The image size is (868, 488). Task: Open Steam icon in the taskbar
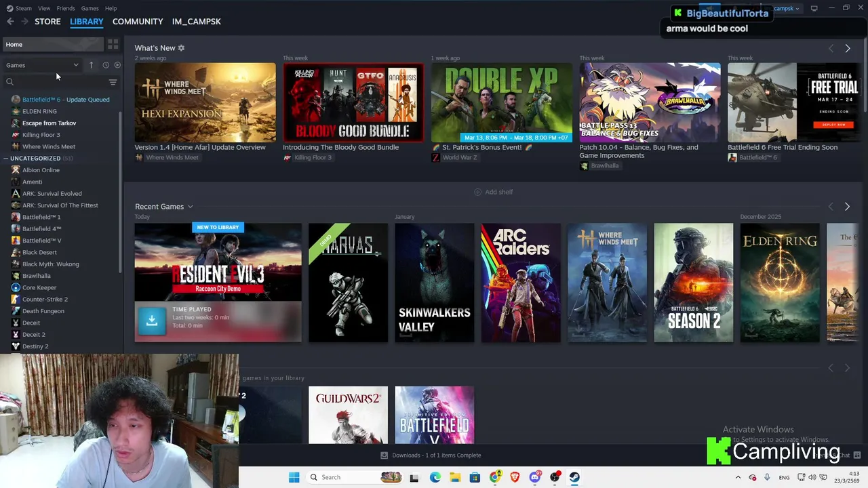(x=574, y=477)
